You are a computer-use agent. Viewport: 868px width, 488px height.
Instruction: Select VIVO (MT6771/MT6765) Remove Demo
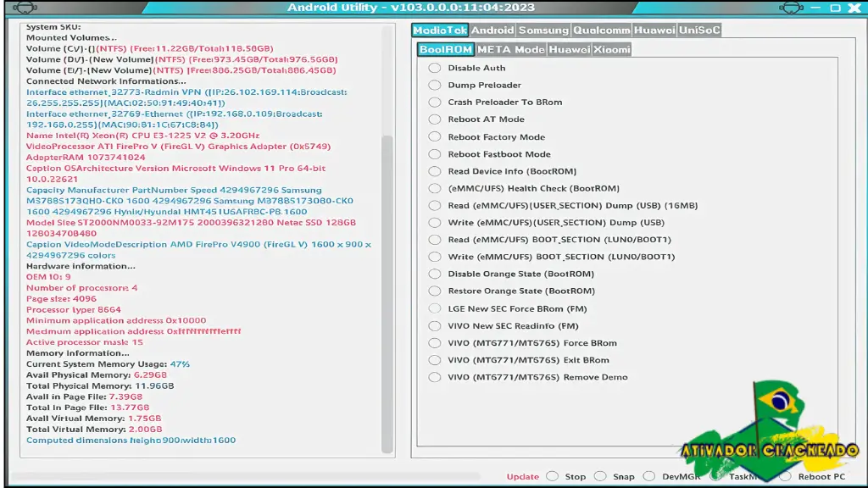435,377
